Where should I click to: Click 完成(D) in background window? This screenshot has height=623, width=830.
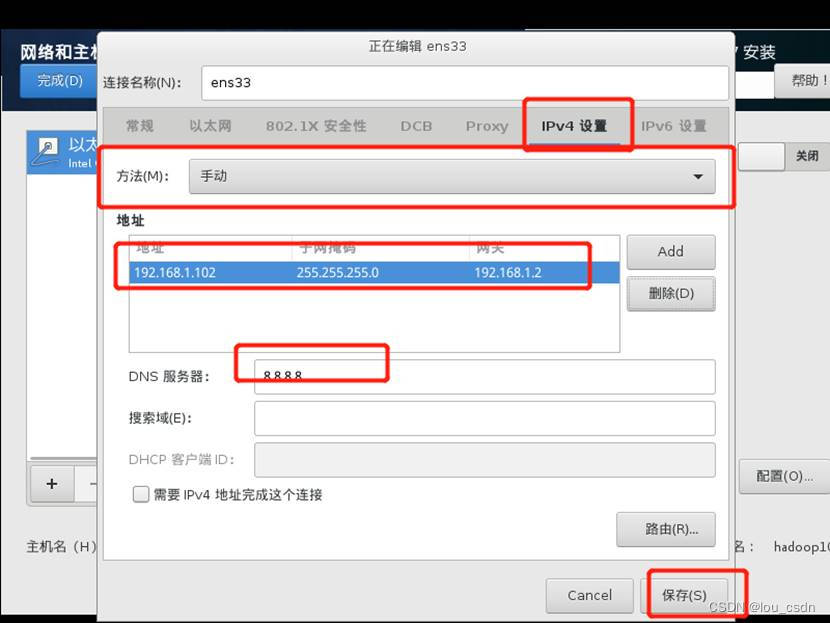pos(59,81)
